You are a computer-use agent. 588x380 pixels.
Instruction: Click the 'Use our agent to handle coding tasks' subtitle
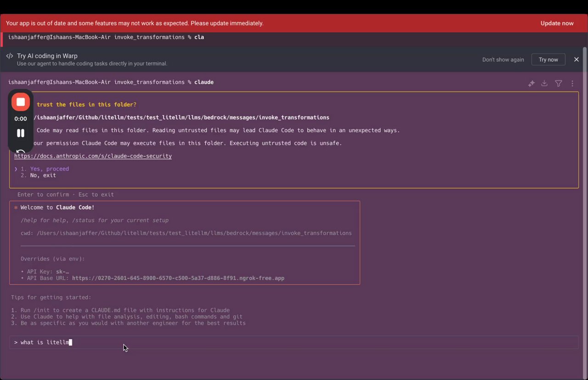click(92, 64)
